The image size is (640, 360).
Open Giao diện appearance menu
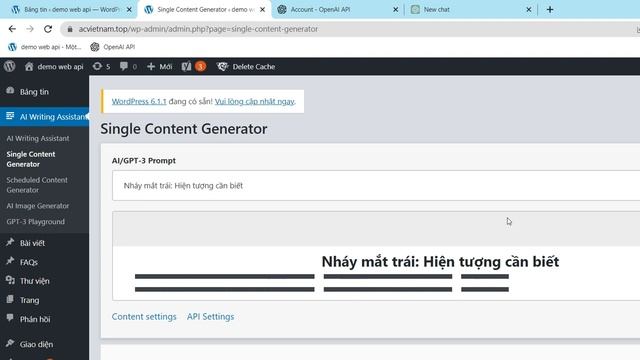click(44, 344)
